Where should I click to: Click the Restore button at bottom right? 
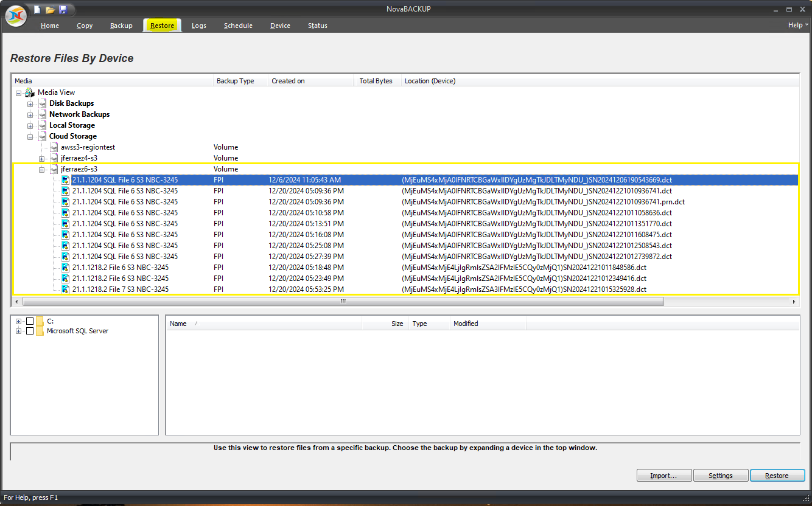pyautogui.click(x=777, y=476)
